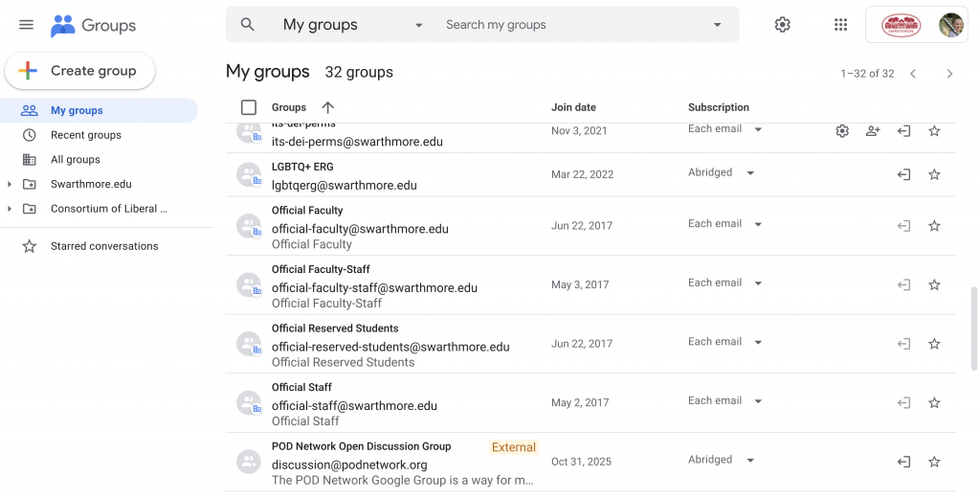
Task: Add members to its-dei-perms group
Action: [873, 131]
